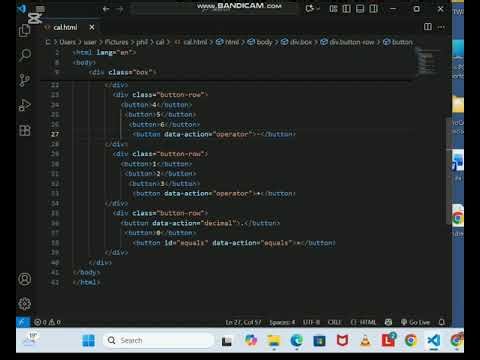The height and width of the screenshot is (360, 480).
Task: Open VLC media player from the taskbar
Action: click(x=365, y=340)
